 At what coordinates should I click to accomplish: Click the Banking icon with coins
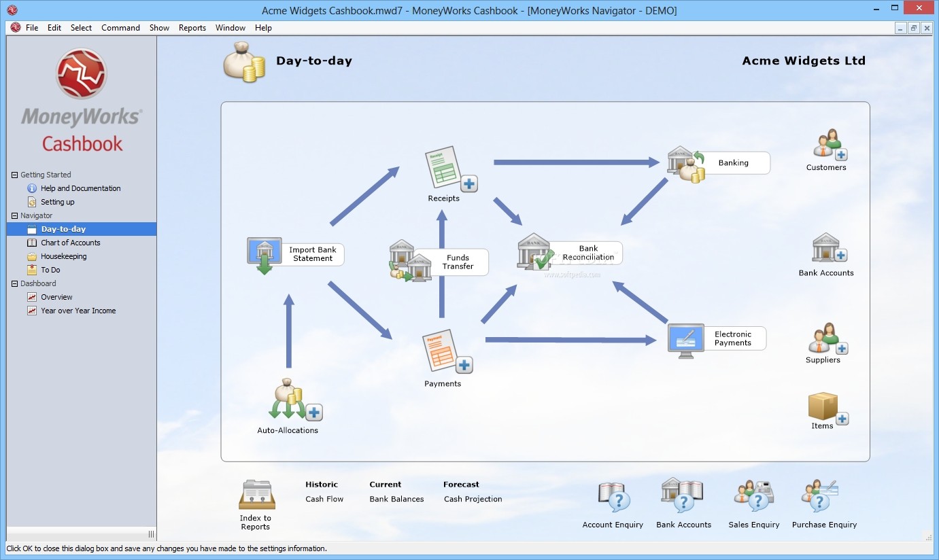[x=685, y=164]
